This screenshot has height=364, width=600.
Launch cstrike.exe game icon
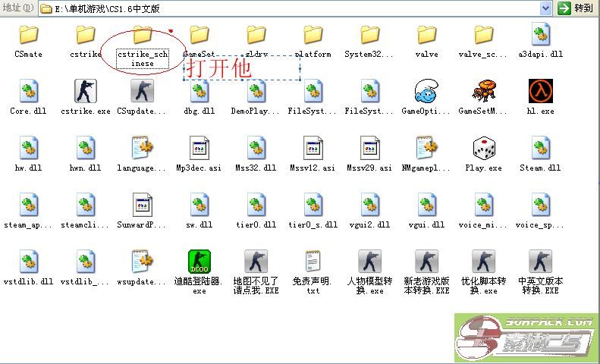pyautogui.click(x=85, y=91)
